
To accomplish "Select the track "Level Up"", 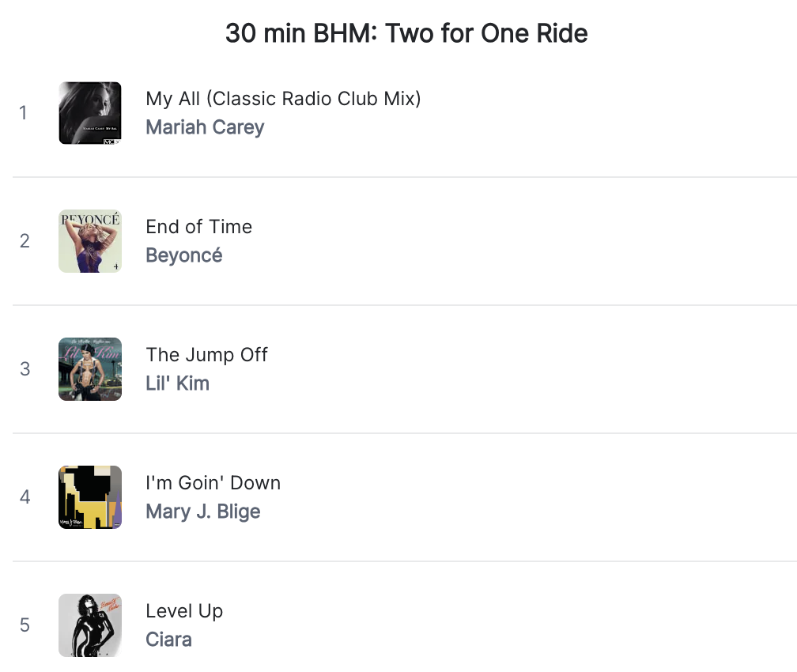I will 184,610.
